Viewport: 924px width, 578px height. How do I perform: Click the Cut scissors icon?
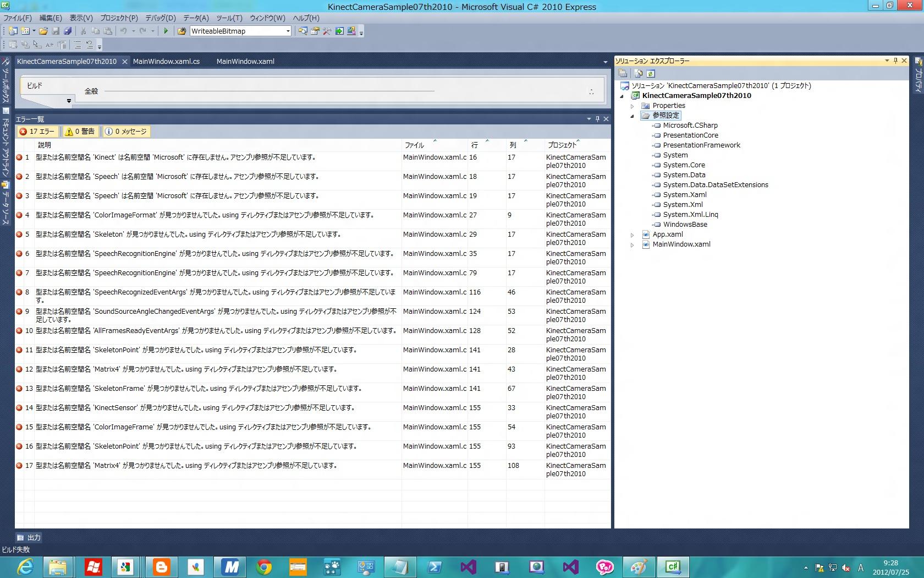(x=84, y=31)
